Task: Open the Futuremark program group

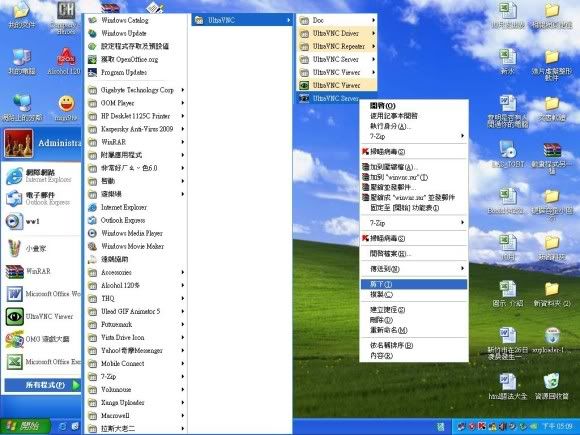Action: coord(135,324)
